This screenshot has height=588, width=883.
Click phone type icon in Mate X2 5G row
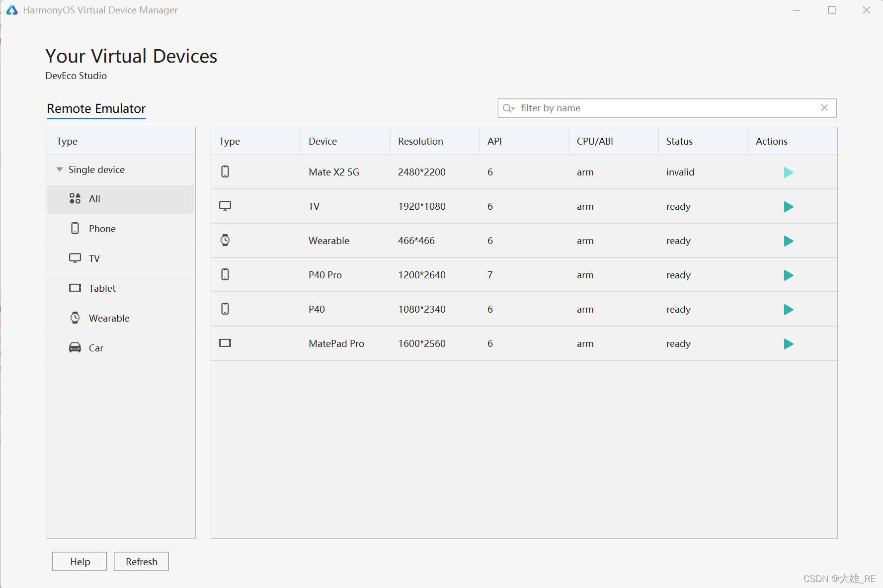225,171
